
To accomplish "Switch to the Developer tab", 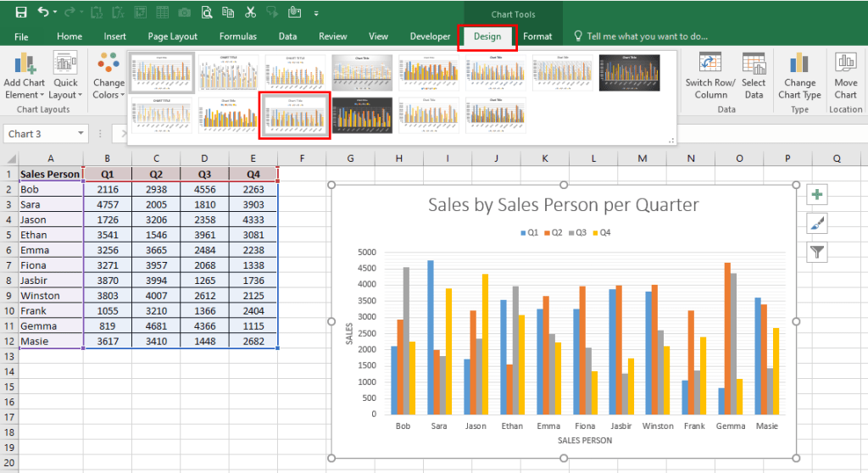I will coord(430,36).
